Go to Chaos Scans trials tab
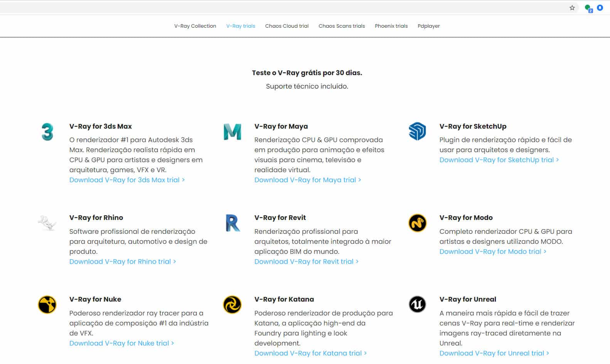610x364 pixels. tap(342, 26)
